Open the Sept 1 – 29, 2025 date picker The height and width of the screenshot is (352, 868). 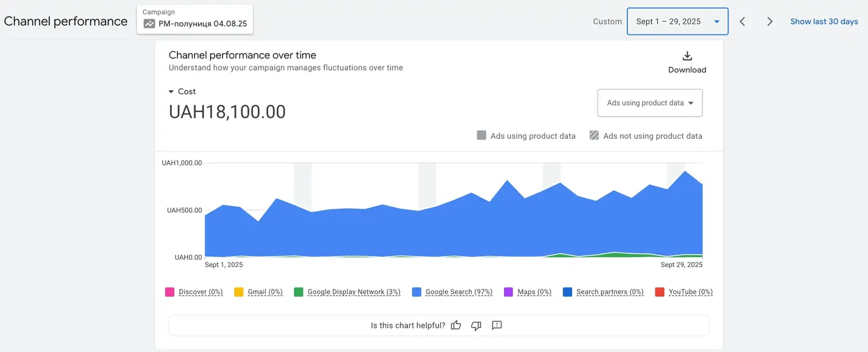click(x=678, y=22)
